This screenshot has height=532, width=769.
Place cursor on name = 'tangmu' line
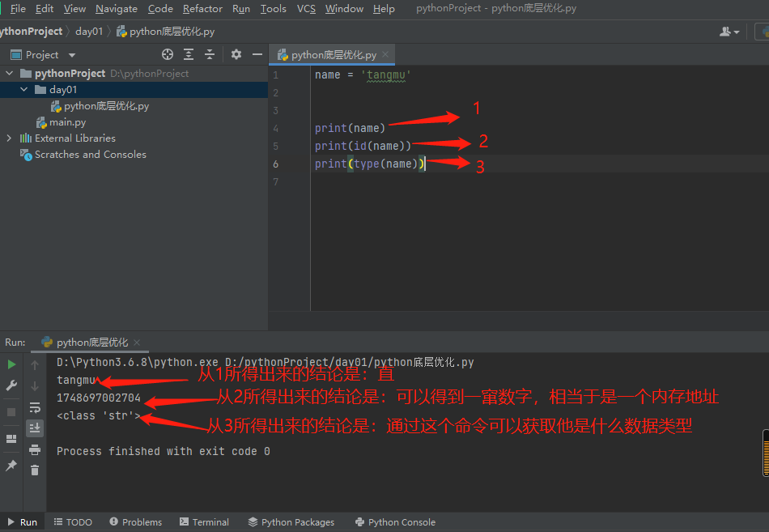pos(363,75)
